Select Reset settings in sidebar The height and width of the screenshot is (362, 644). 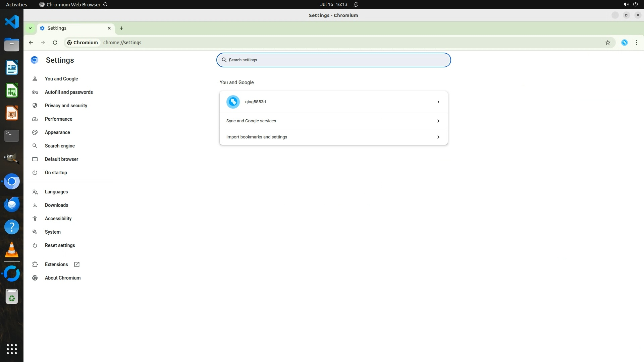pos(60,245)
